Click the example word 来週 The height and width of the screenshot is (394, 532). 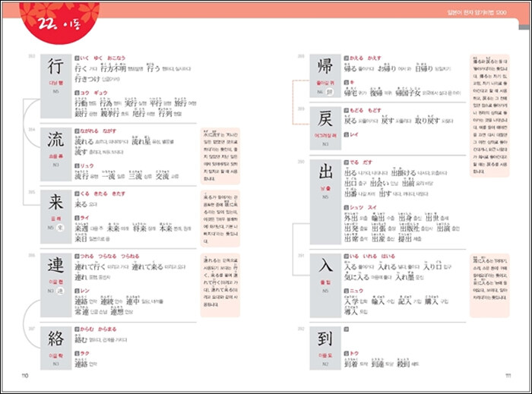point(81,228)
